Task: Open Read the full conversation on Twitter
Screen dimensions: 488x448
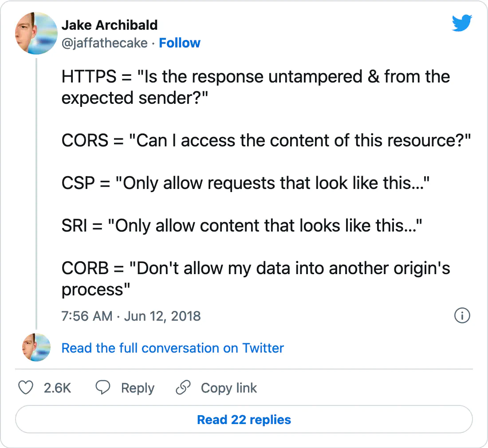Action: [173, 348]
